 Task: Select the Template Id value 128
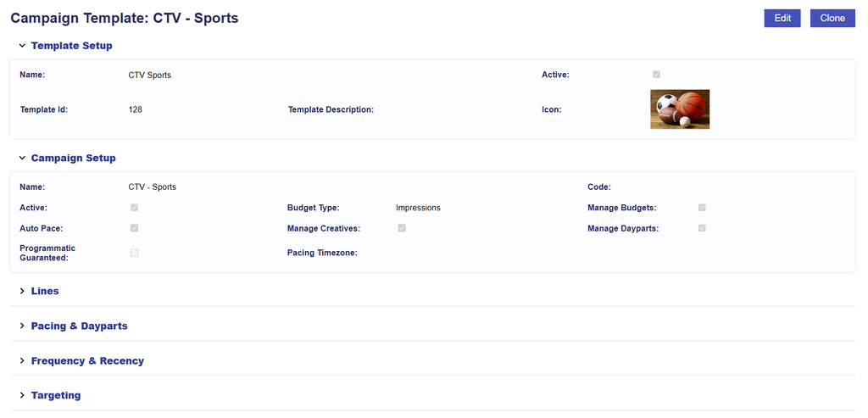[x=135, y=109]
